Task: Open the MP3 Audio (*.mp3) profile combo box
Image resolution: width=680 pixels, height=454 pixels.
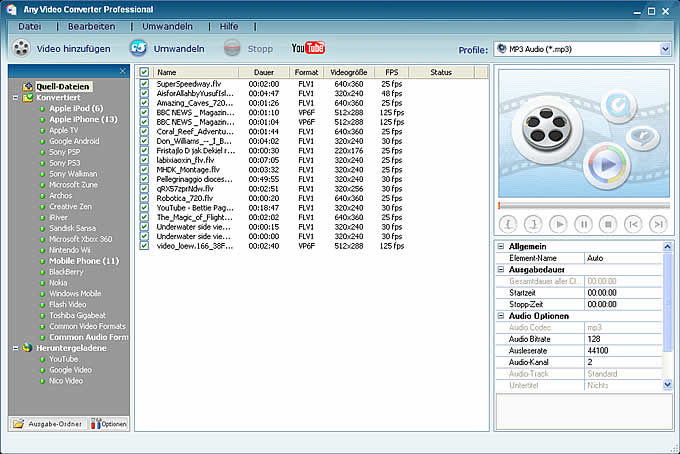Action: click(x=582, y=49)
